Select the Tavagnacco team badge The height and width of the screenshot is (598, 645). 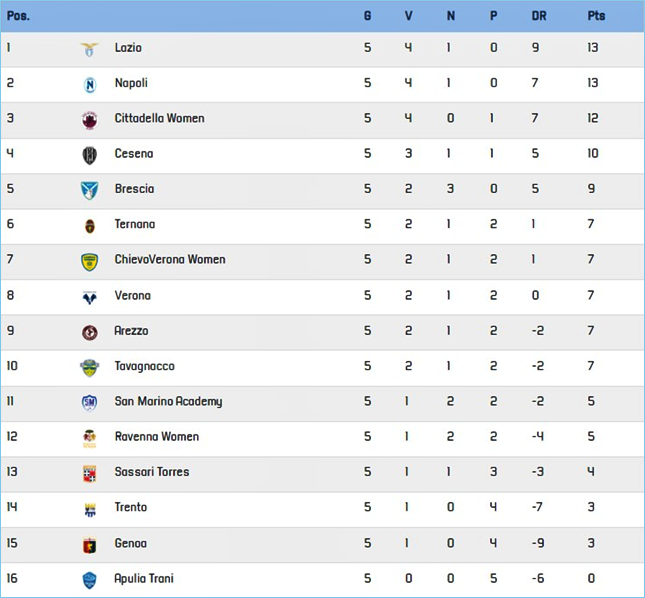pyautogui.click(x=89, y=368)
